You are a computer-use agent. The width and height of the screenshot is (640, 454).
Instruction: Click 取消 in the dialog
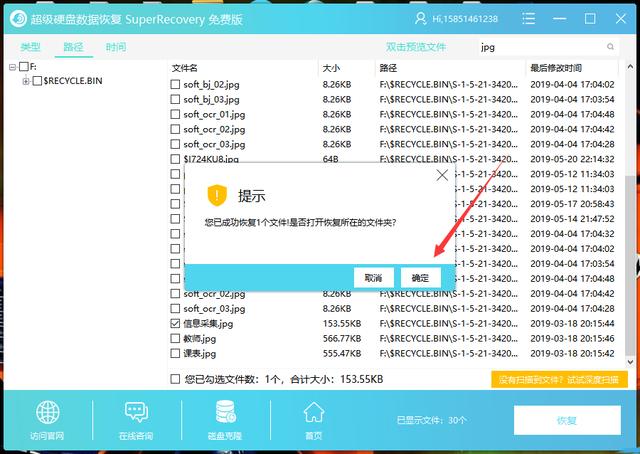coord(373,278)
